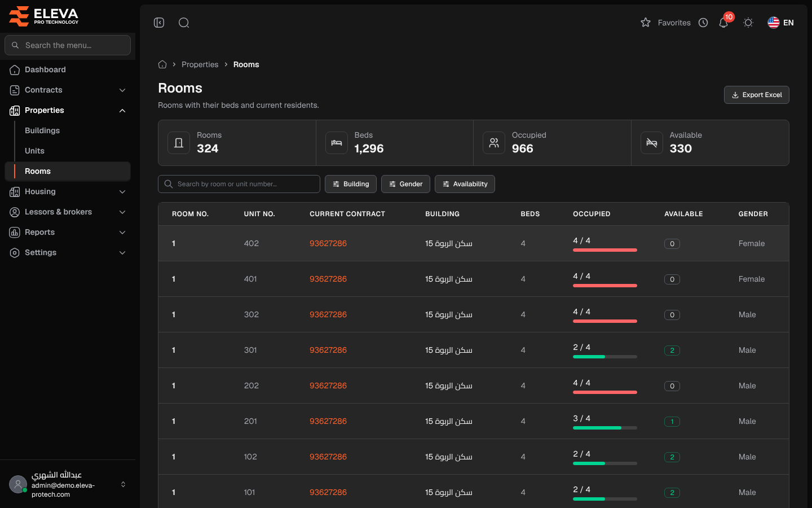Expand the Reports menu chevron
The height and width of the screenshot is (508, 812).
coord(122,233)
